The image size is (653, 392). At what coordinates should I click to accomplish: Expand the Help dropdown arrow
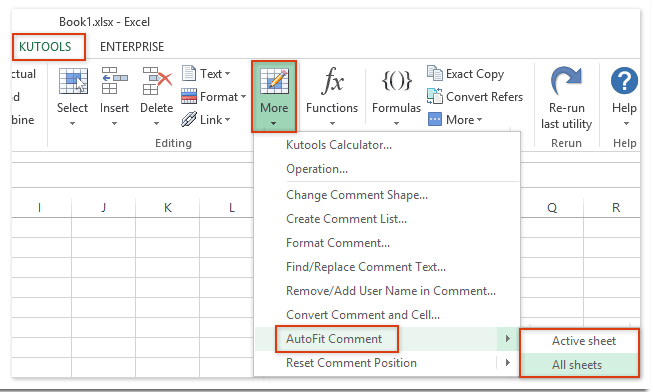626,123
